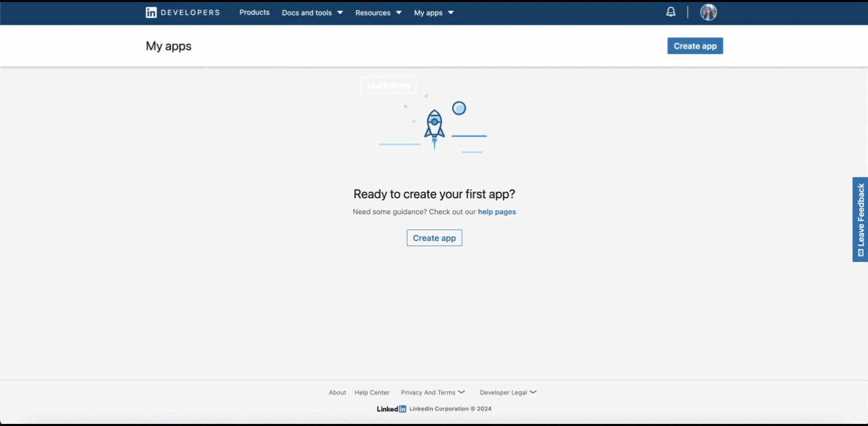This screenshot has width=868, height=426.
Task: Expand Developer Legal footer chevron
Action: coord(533,392)
